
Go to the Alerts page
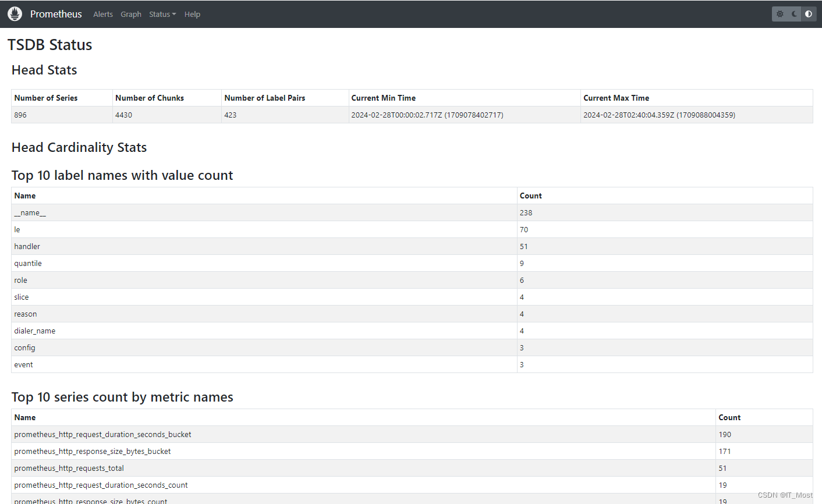pyautogui.click(x=103, y=14)
